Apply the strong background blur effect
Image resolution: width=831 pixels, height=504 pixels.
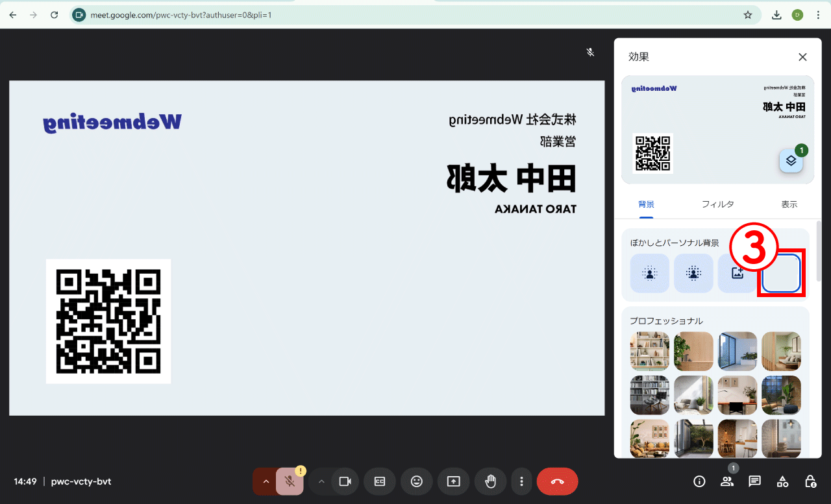[693, 273]
